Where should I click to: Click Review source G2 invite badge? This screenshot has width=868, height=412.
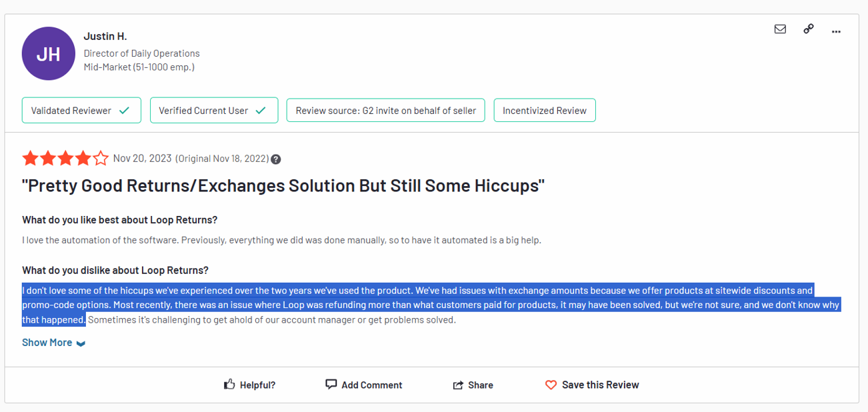386,111
